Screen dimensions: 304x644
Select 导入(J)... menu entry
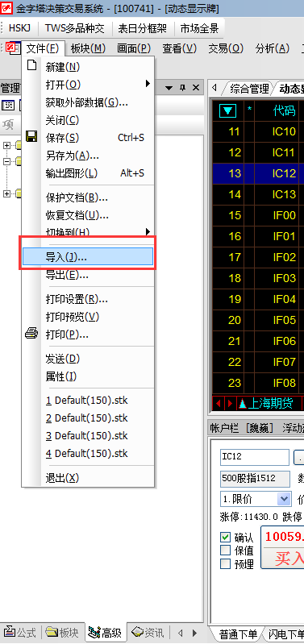point(88,257)
